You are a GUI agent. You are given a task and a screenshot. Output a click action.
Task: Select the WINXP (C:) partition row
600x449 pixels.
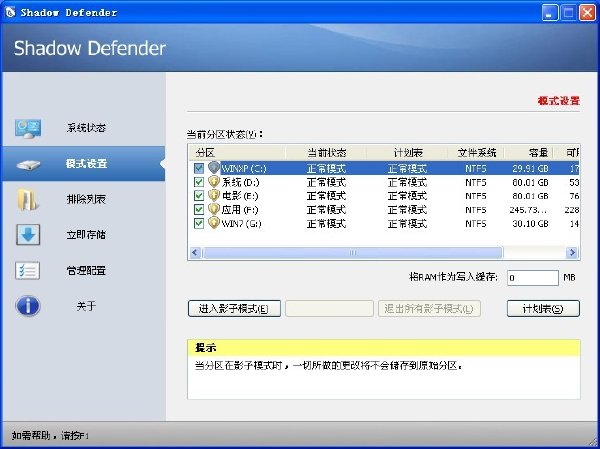coord(384,168)
